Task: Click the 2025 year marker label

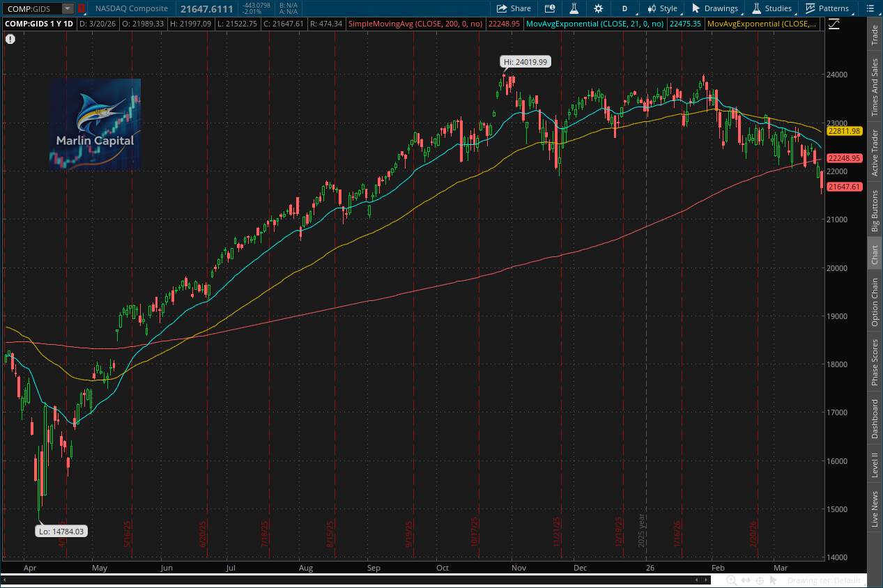Action: click(643, 529)
